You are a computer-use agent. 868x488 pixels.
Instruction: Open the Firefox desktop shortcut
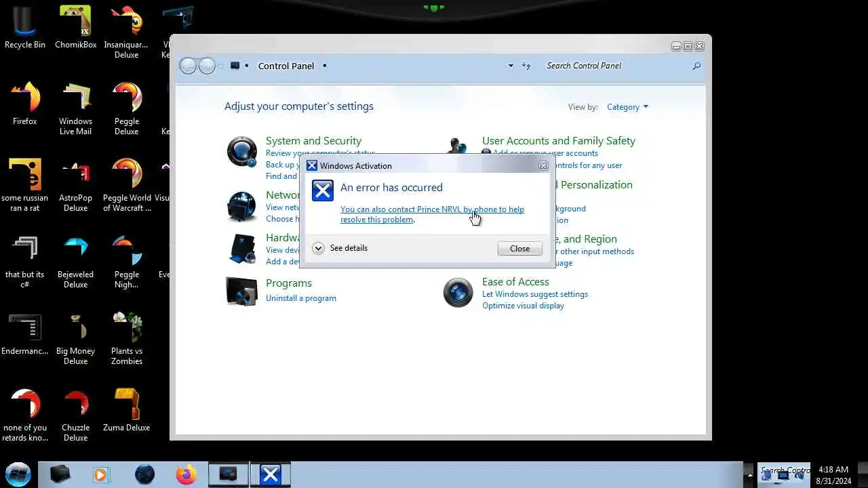[24, 104]
